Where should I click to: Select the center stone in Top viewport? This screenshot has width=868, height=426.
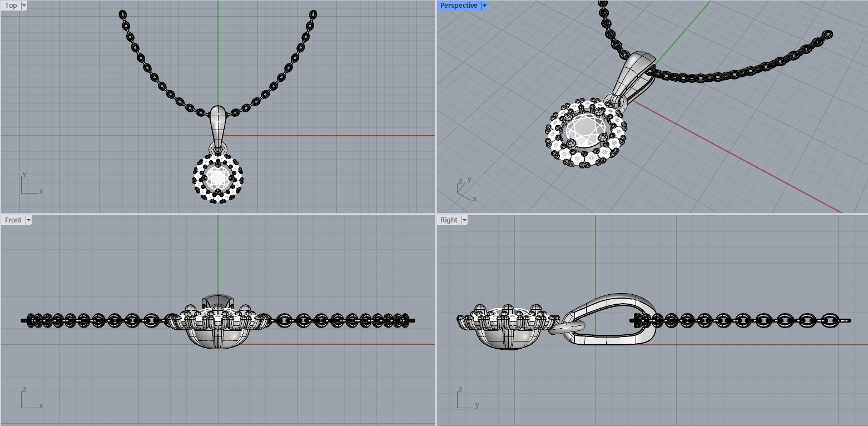coord(217,179)
